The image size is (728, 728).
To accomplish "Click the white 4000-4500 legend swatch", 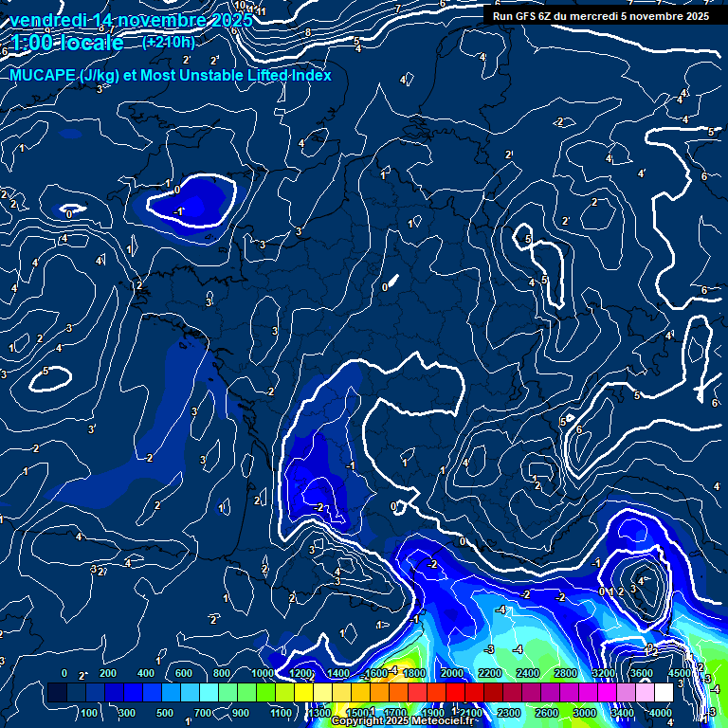I will pyautogui.click(x=664, y=692).
